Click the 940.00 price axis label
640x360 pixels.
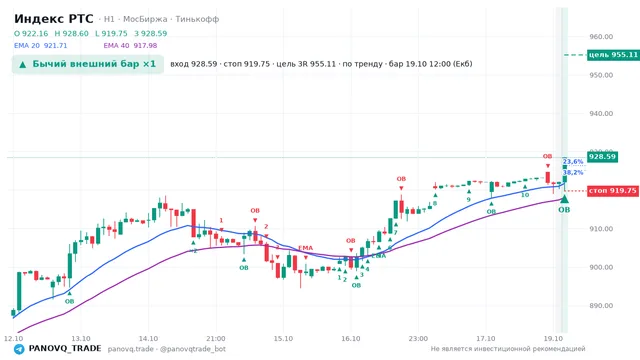[601, 113]
